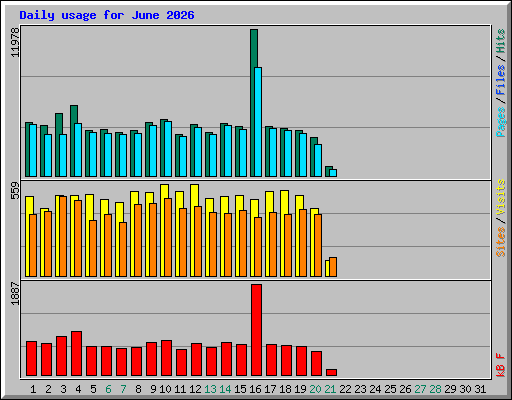The image size is (512, 400).
Task: Click the cyan files bar for day 20
Action: (x=318, y=160)
